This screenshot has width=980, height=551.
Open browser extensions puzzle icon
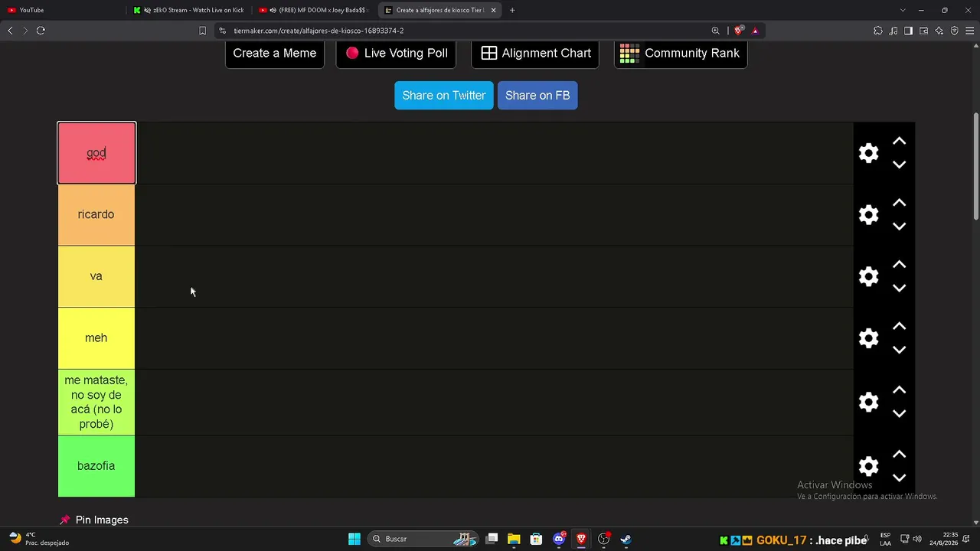click(x=878, y=31)
